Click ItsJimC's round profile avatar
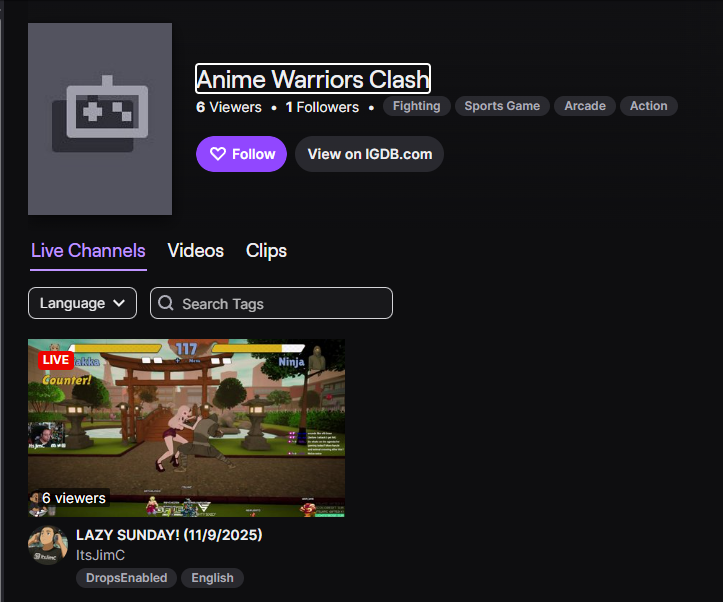The height and width of the screenshot is (602, 723). tap(48, 545)
